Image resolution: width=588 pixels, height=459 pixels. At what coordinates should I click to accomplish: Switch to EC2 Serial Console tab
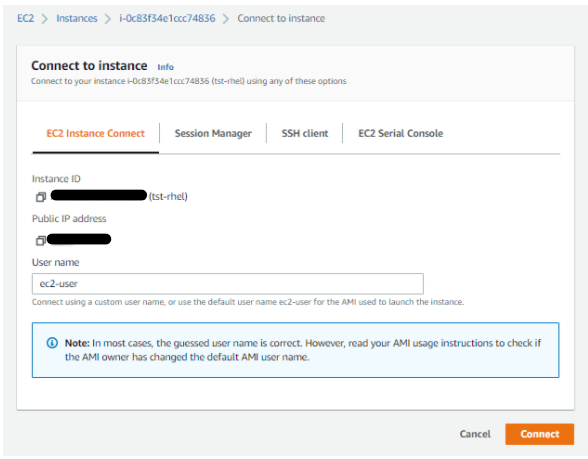pyautogui.click(x=400, y=134)
